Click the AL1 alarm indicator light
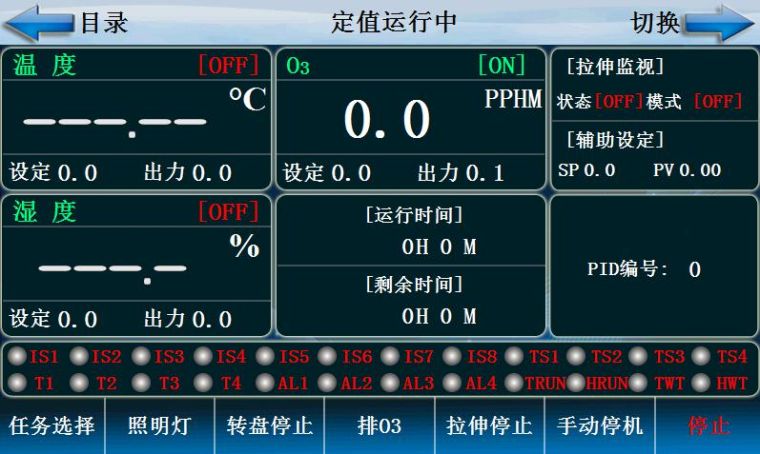The image size is (760, 454). (x=265, y=382)
